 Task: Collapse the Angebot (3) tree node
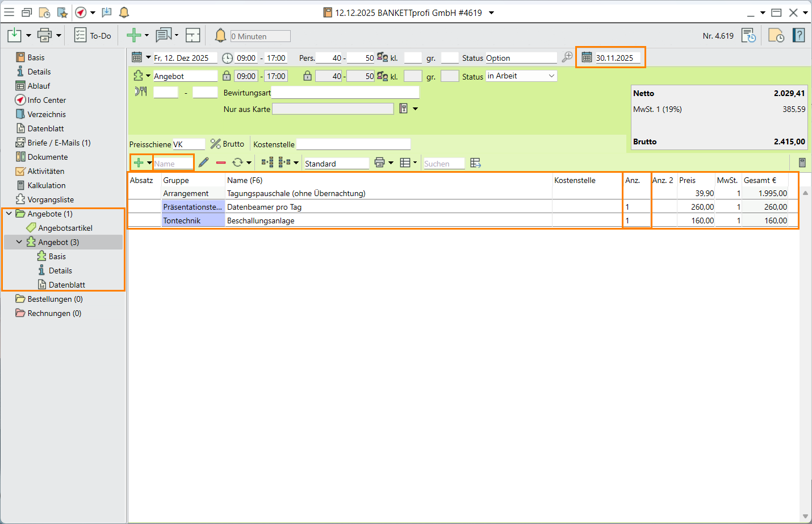tap(19, 242)
